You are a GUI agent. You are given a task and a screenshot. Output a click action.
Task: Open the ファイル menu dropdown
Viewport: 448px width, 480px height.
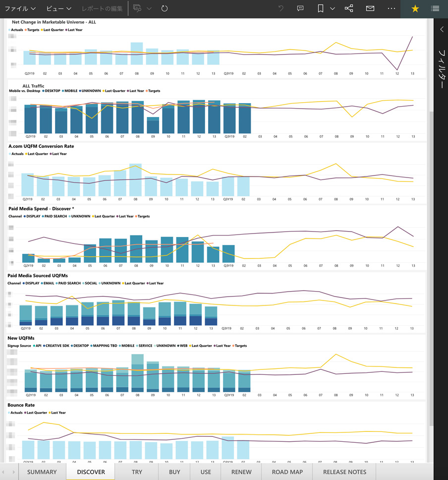click(x=20, y=8)
